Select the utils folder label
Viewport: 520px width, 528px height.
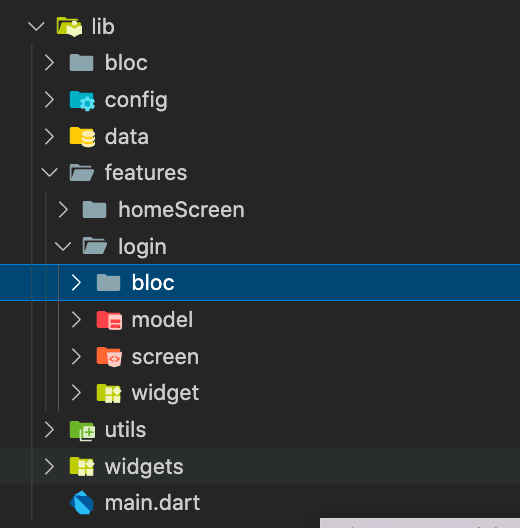click(x=125, y=430)
